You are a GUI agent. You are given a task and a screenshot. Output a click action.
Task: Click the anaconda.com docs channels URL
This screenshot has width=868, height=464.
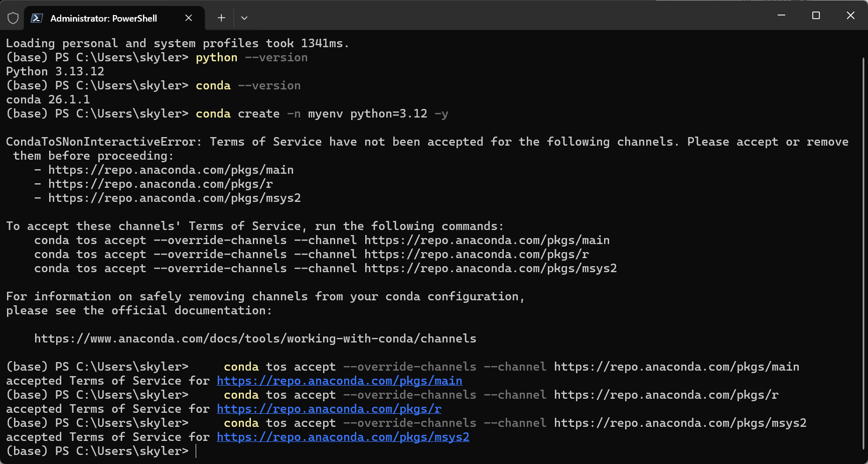[255, 339]
